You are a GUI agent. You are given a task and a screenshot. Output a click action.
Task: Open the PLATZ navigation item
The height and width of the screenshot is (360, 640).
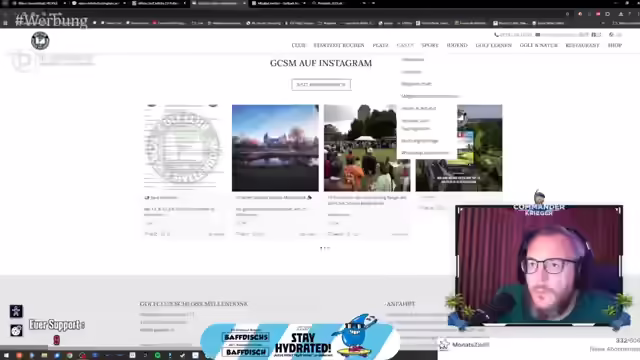point(380,45)
